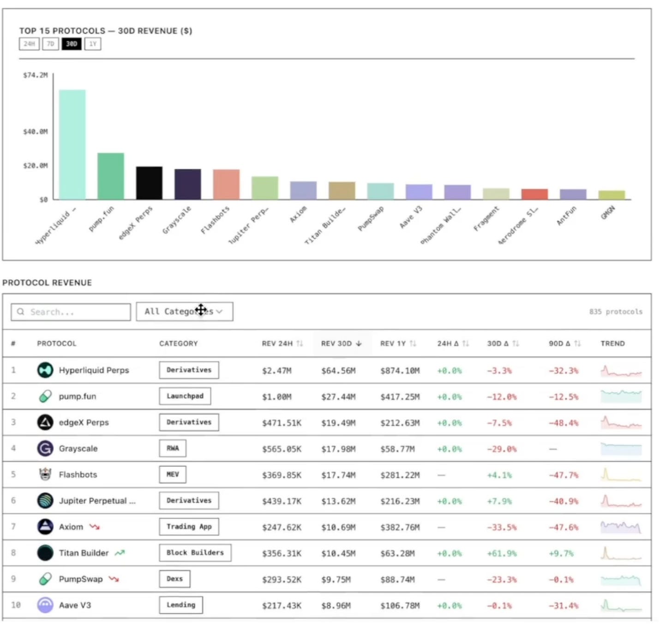Sort by the 30D Δ column arrows
672x631 pixels.
(x=516, y=343)
